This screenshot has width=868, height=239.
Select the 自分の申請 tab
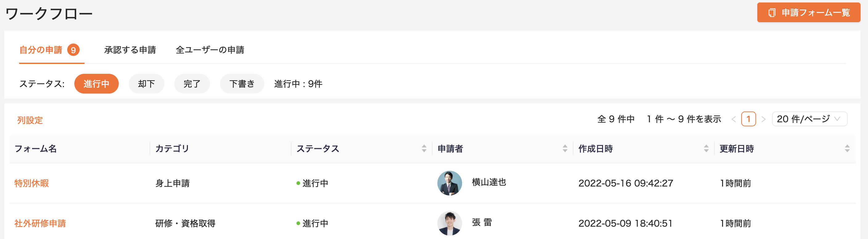click(x=41, y=50)
